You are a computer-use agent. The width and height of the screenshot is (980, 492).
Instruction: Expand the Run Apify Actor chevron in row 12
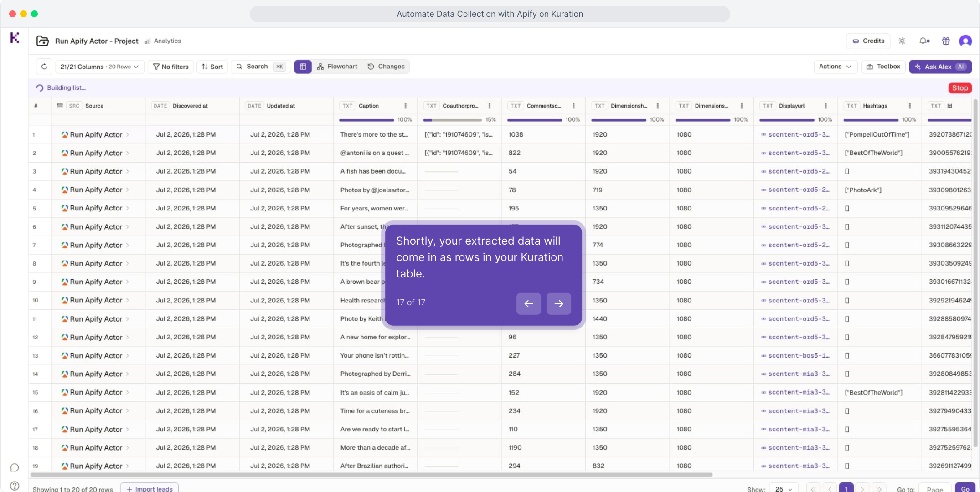point(128,337)
